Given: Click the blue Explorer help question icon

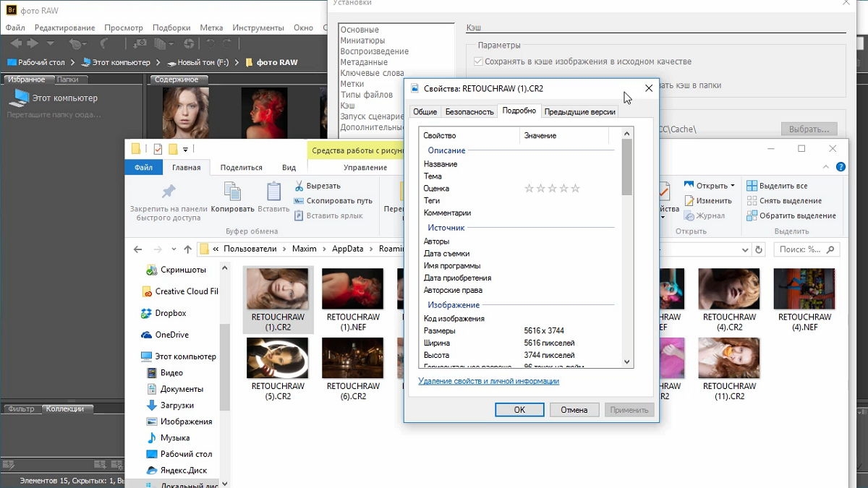Looking at the screenshot, I should pos(841,167).
